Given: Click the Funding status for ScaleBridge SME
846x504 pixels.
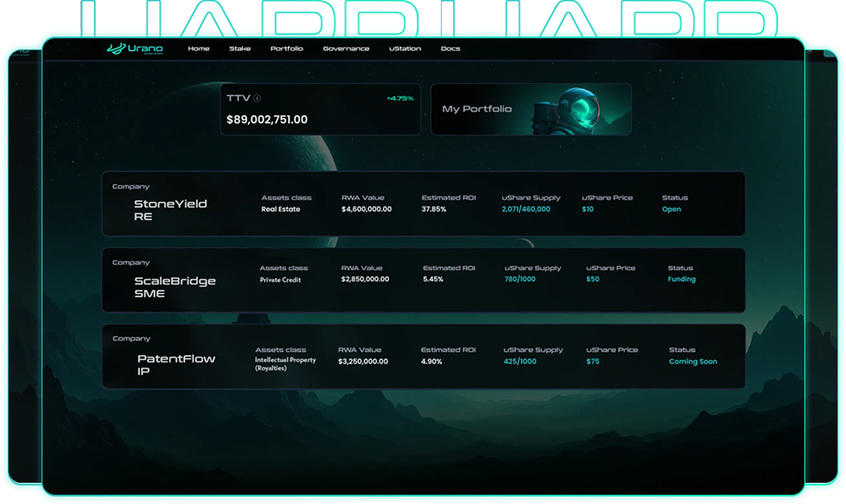Looking at the screenshot, I should pyautogui.click(x=681, y=279).
